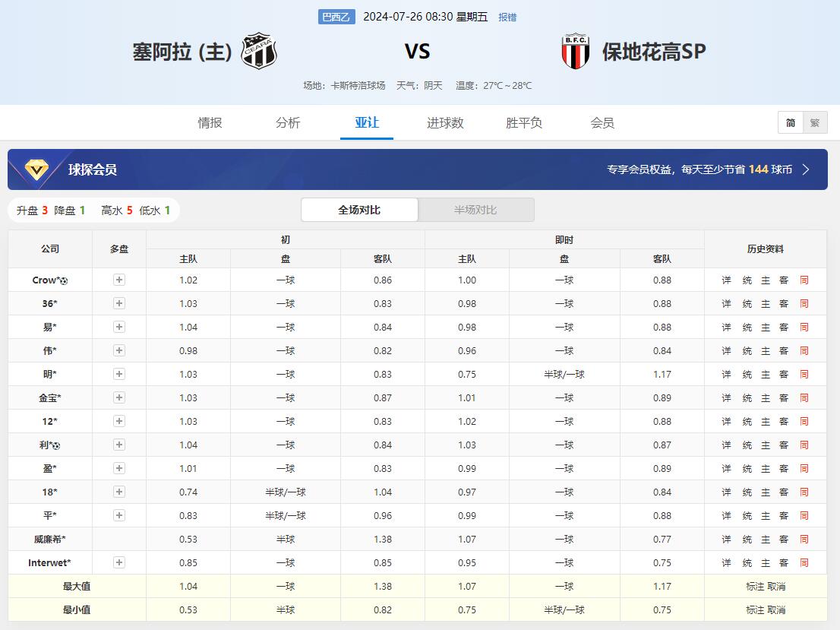
Task: Click the 报错 report error link
Action: tap(507, 17)
